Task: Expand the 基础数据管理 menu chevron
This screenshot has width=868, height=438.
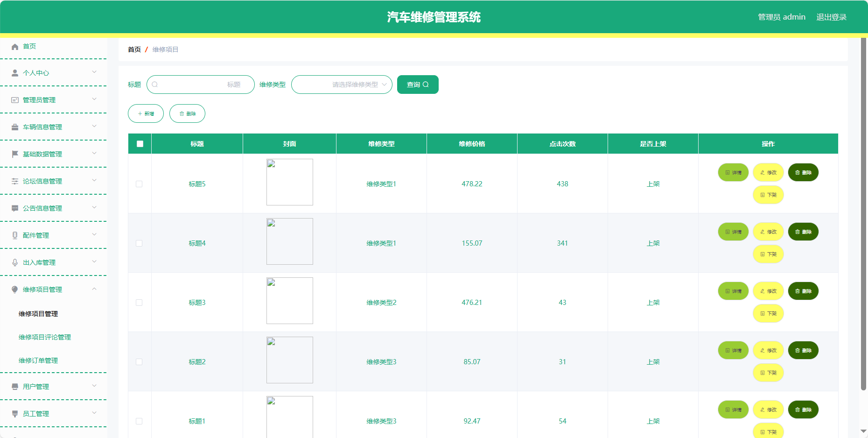Action: [x=94, y=153]
